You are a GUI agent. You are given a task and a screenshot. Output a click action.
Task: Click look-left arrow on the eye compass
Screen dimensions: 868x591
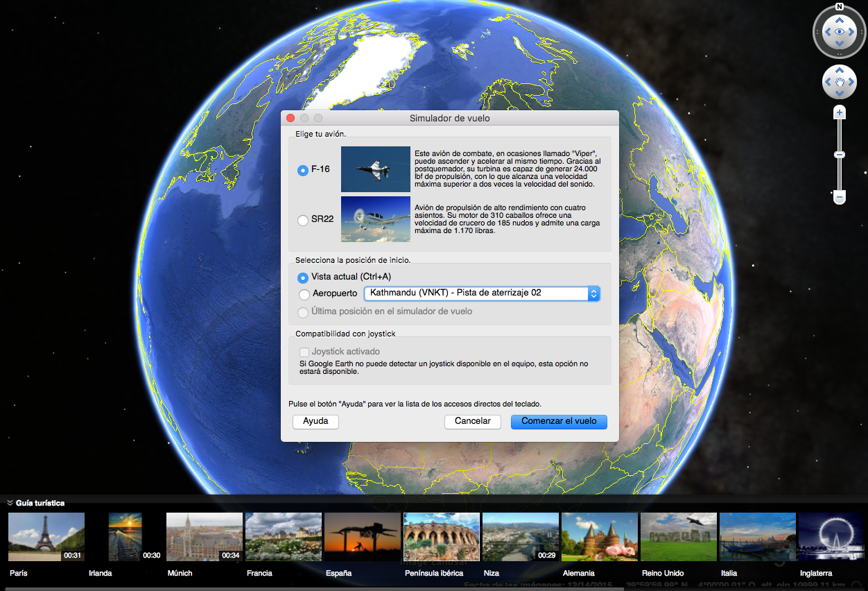click(x=827, y=31)
